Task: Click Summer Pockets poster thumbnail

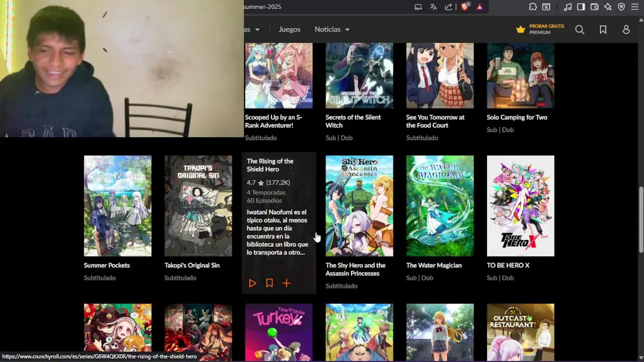Action: click(x=118, y=206)
